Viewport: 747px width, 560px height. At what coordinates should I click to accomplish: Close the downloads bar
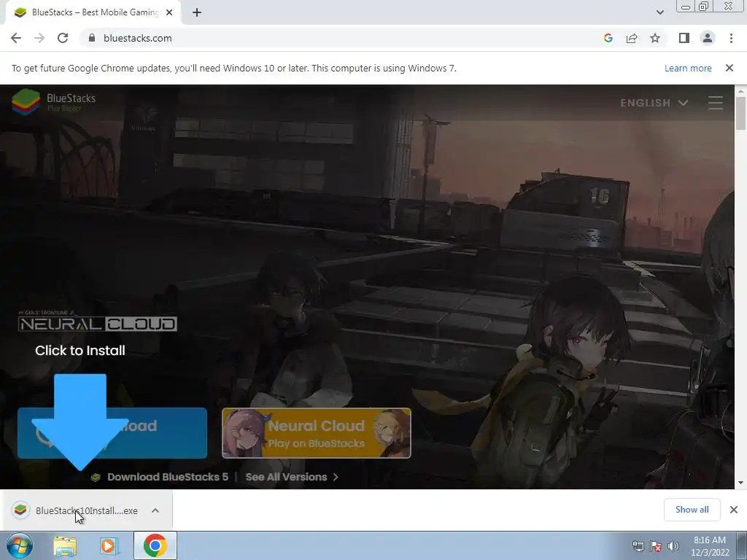pyautogui.click(x=734, y=510)
